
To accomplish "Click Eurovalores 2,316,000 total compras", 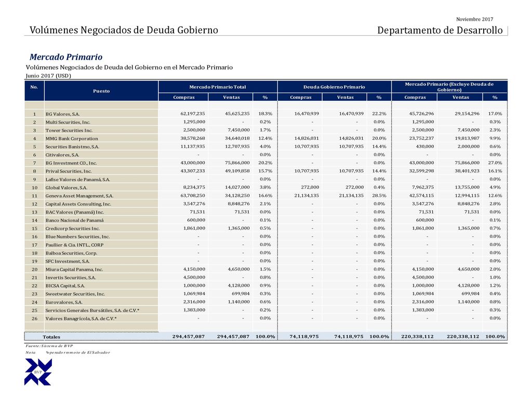I will point(194,302).
